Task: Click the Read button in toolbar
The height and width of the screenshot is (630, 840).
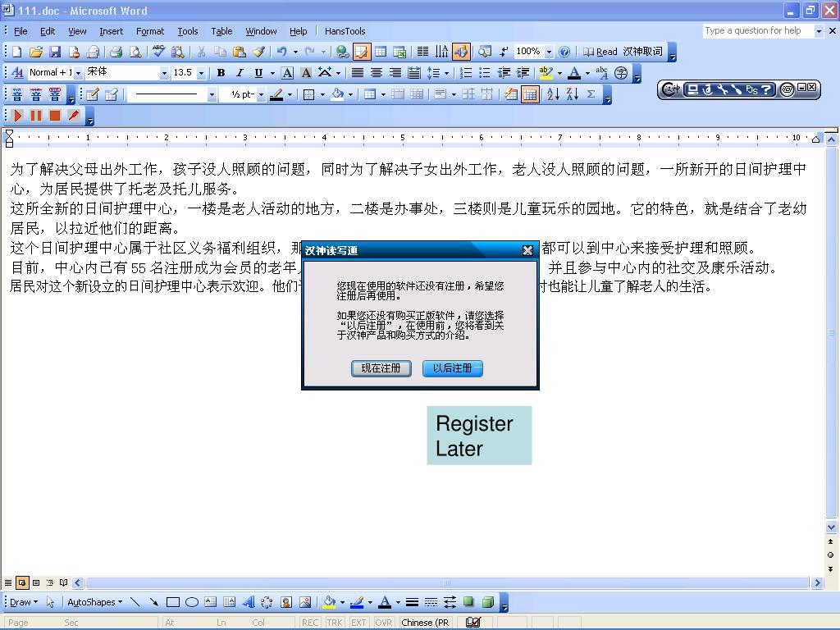Action: click(x=600, y=52)
